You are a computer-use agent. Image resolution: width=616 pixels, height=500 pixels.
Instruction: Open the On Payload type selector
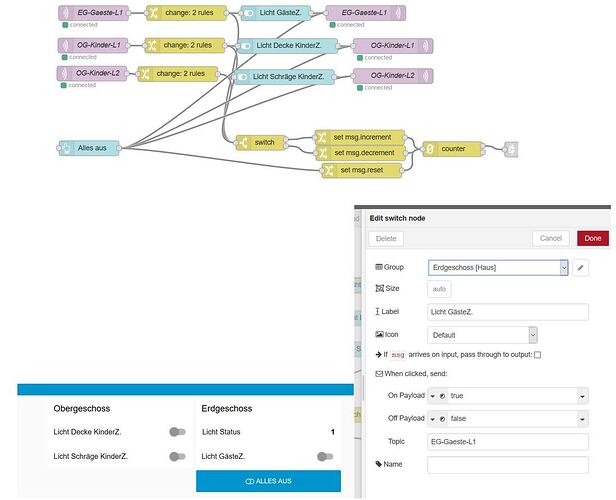point(437,395)
